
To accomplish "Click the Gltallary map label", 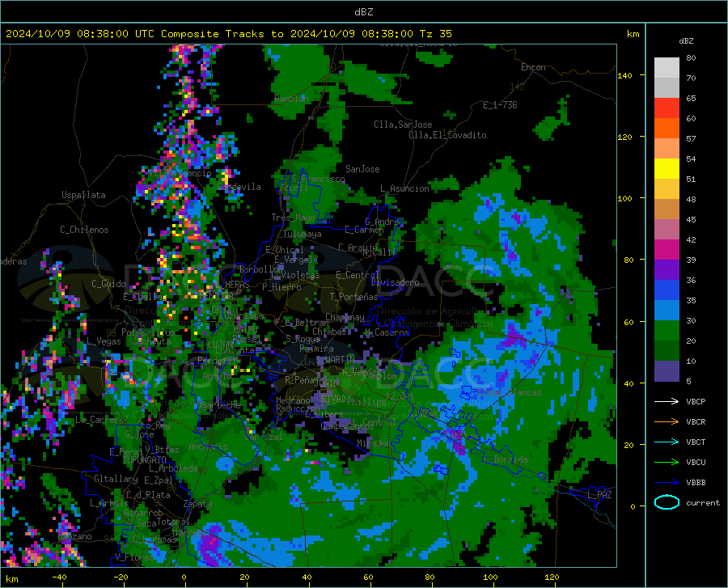I will (x=116, y=479).
